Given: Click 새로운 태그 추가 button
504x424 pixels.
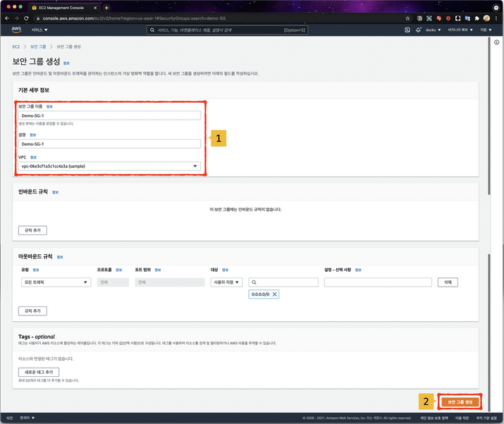Looking at the screenshot, I should 39,371.
